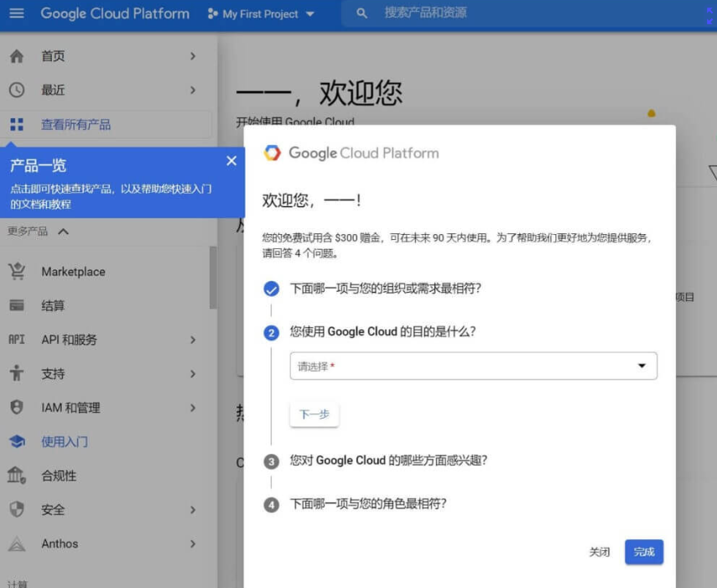This screenshot has height=588, width=717.
Task: Click the 关闭 button in dialog
Action: tap(599, 552)
